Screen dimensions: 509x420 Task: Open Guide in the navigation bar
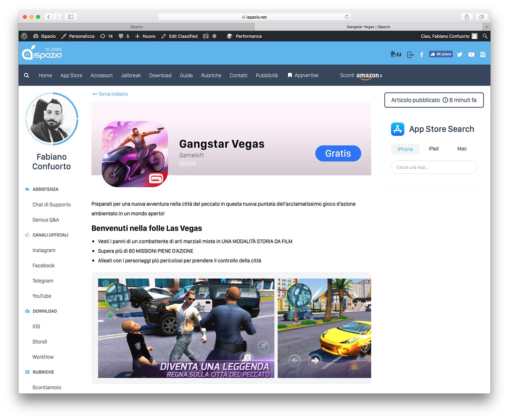pyautogui.click(x=186, y=75)
